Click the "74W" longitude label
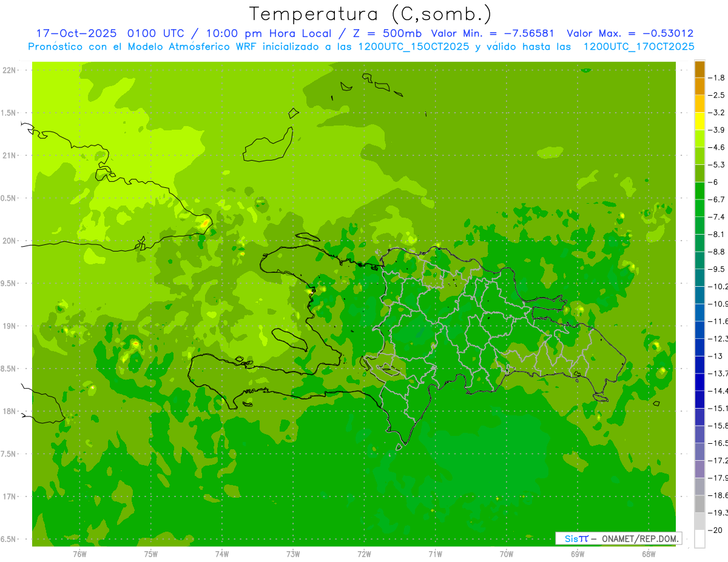Image resolution: width=728 pixels, height=562 pixels. pyautogui.click(x=221, y=554)
